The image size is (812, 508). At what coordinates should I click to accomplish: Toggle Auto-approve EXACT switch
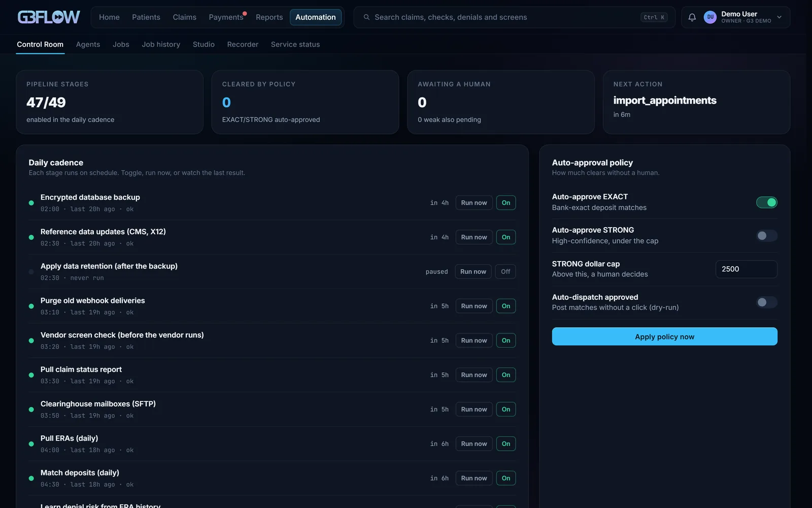[766, 202]
